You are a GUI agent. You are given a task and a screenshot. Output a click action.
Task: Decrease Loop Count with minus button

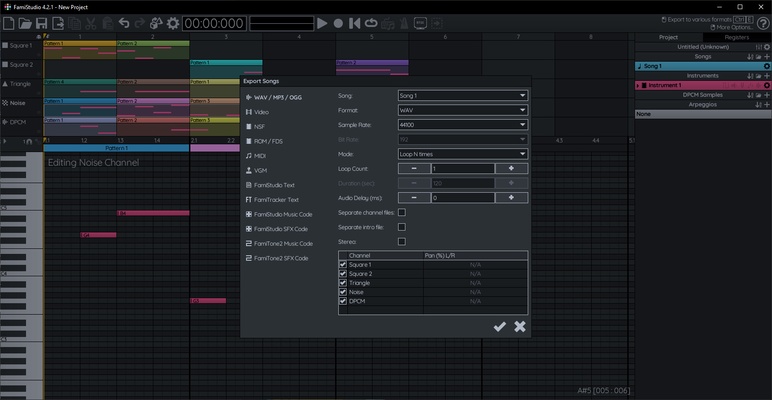coord(414,168)
